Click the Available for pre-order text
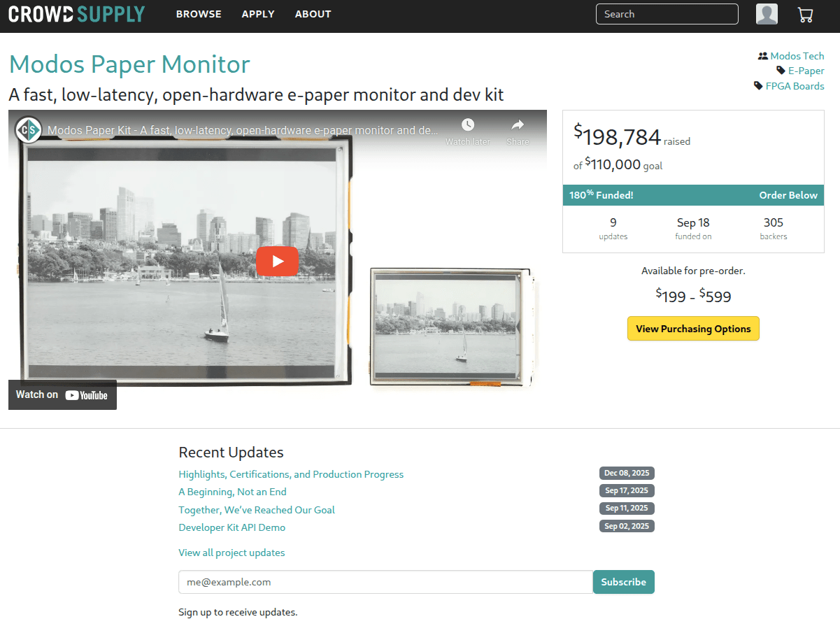This screenshot has width=840, height=633. pos(693,271)
